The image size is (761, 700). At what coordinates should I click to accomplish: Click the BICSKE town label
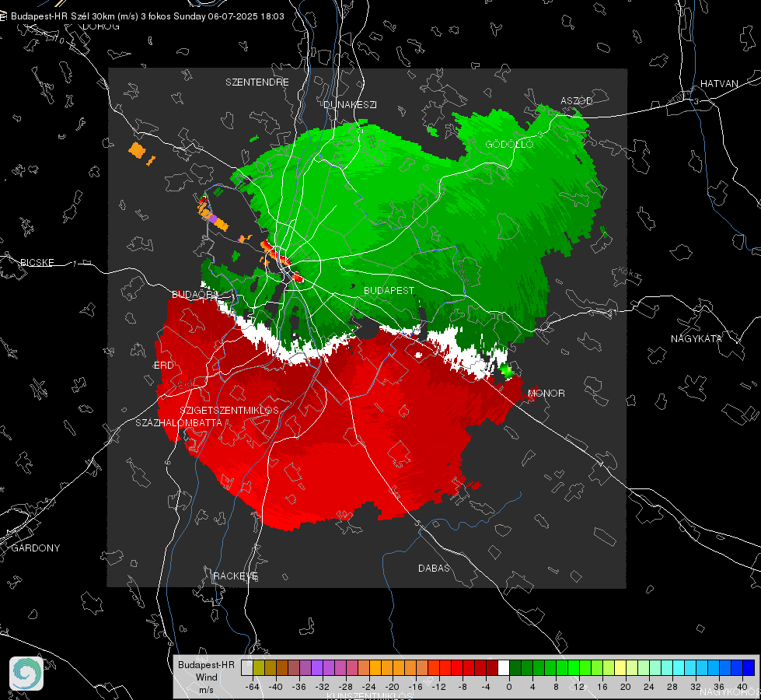37,262
